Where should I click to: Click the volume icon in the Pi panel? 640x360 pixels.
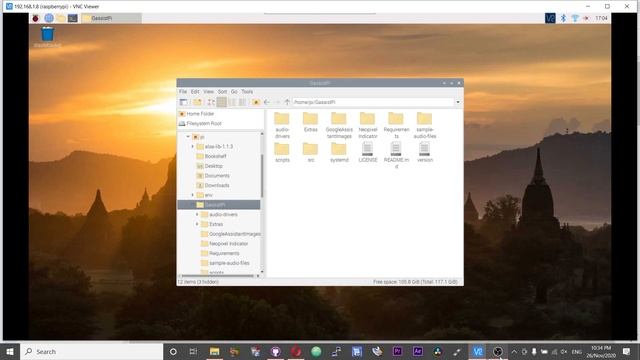(587, 18)
